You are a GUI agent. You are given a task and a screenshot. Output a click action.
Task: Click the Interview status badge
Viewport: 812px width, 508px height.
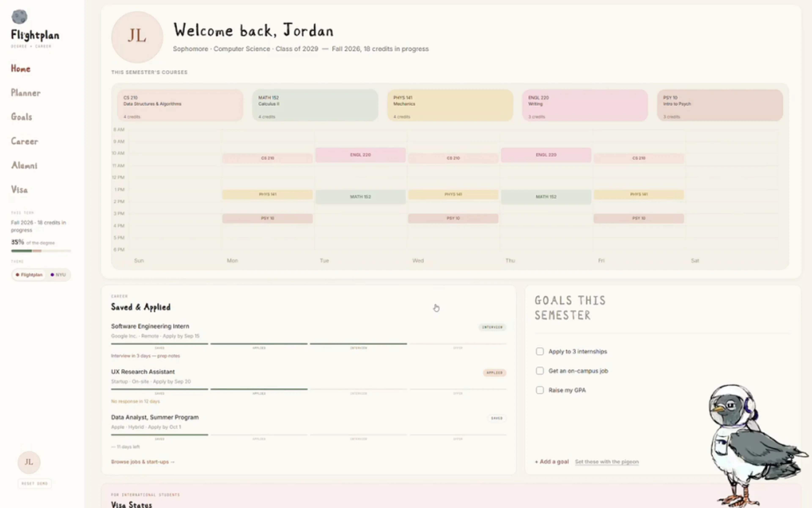[x=492, y=327]
